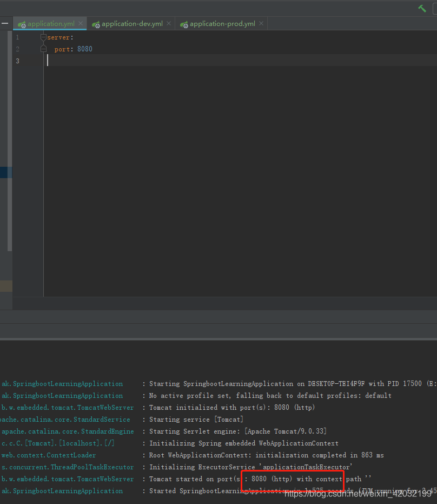
Task: Click the Spring icon on application-prod.yml tab
Action: tap(184, 24)
